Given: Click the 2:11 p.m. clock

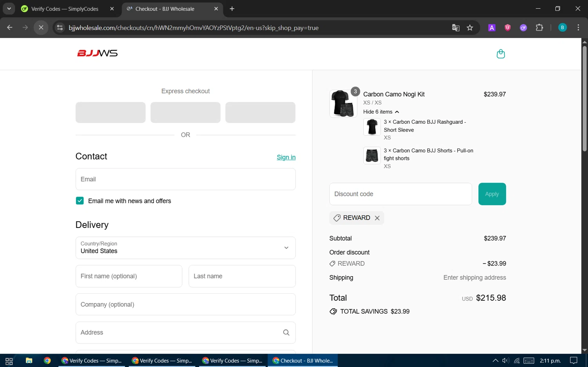Looking at the screenshot, I should (550, 361).
